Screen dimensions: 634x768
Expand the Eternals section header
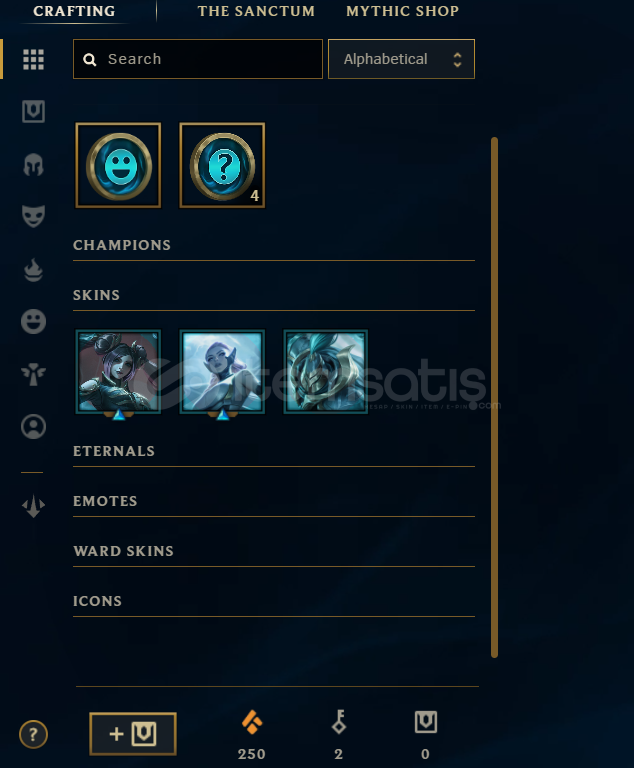click(114, 451)
